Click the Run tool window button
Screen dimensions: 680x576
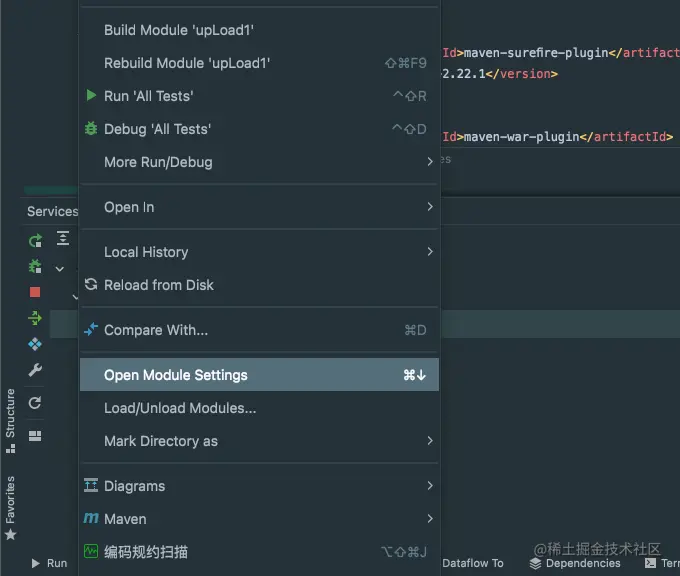tap(49, 564)
